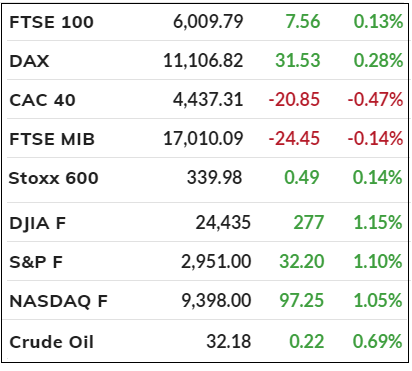Click the NASDAQ F price 9,398.00
This screenshot has width=412, height=371.
(x=216, y=300)
